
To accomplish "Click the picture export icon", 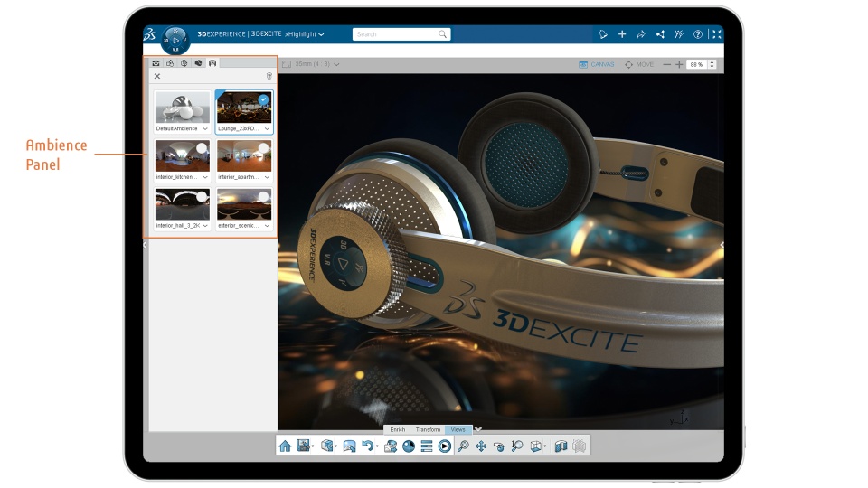I will pyautogui.click(x=349, y=446).
